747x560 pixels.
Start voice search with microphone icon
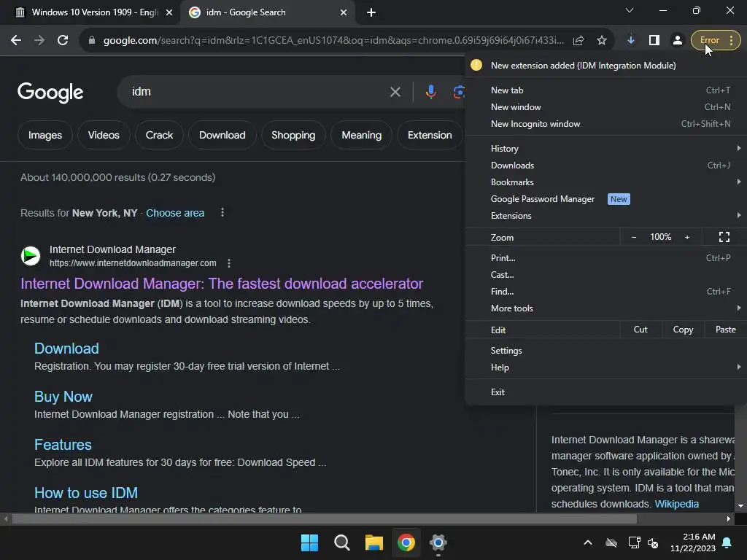(x=430, y=92)
